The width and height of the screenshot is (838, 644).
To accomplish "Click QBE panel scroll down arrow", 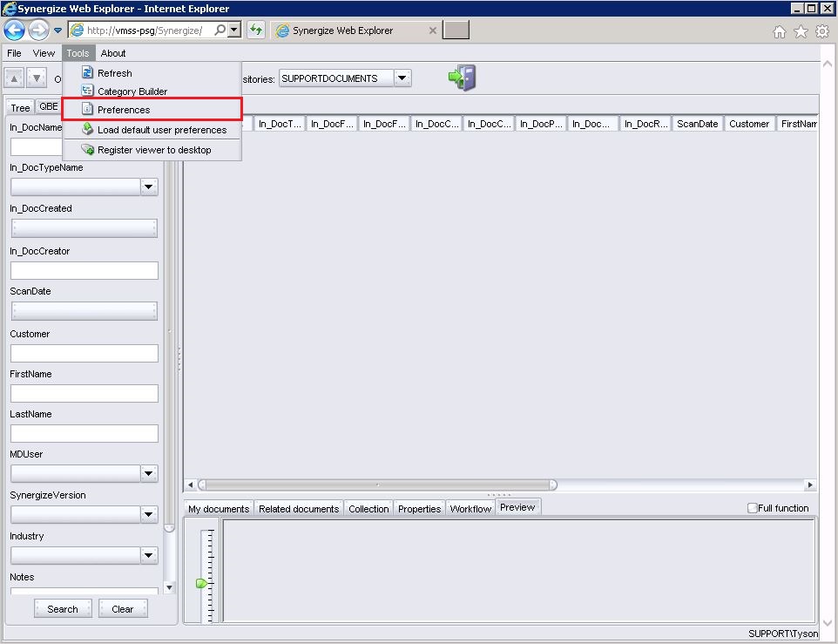I will click(169, 588).
